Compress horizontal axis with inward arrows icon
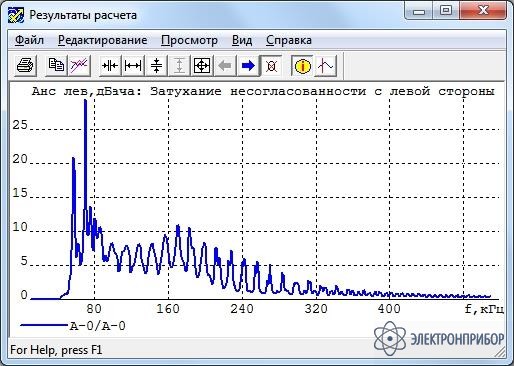Screen dimensions: 514x366 tap(110, 65)
